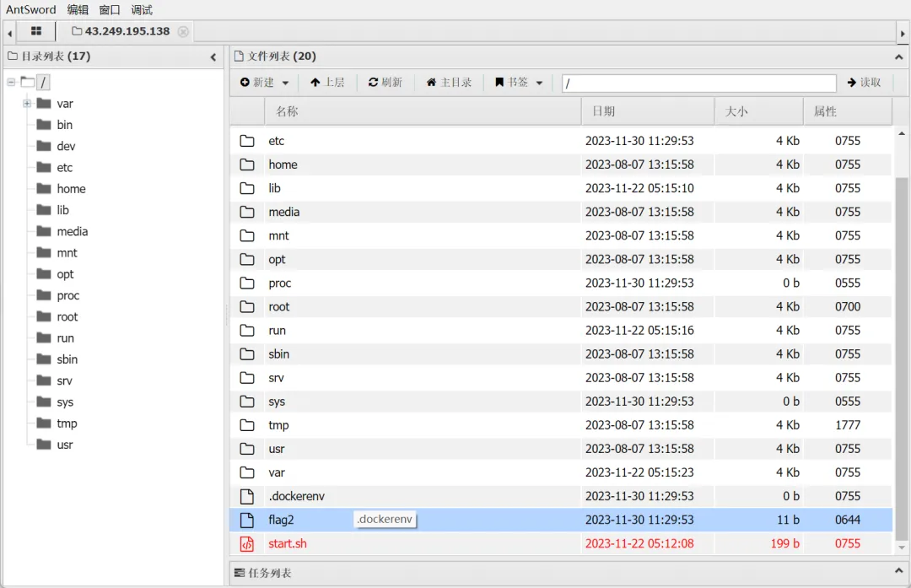The image size is (911, 588).
Task: Collapse the 目录列表 panel
Action: click(213, 57)
